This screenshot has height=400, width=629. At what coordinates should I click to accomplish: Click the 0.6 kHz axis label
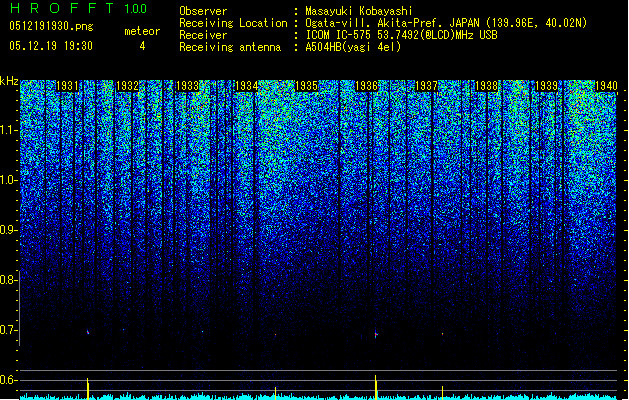pos(8,380)
